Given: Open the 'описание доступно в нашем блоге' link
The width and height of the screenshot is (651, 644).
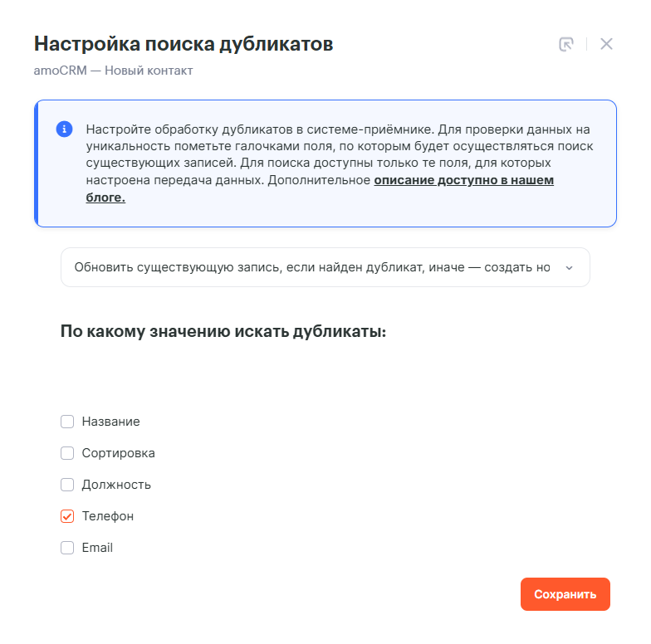Looking at the screenshot, I should (463, 180).
